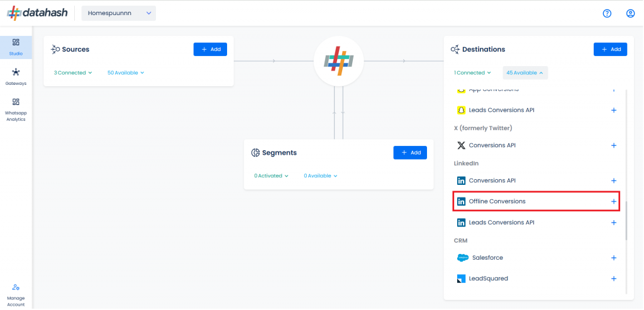Click the Destinations panel icon

tap(455, 49)
